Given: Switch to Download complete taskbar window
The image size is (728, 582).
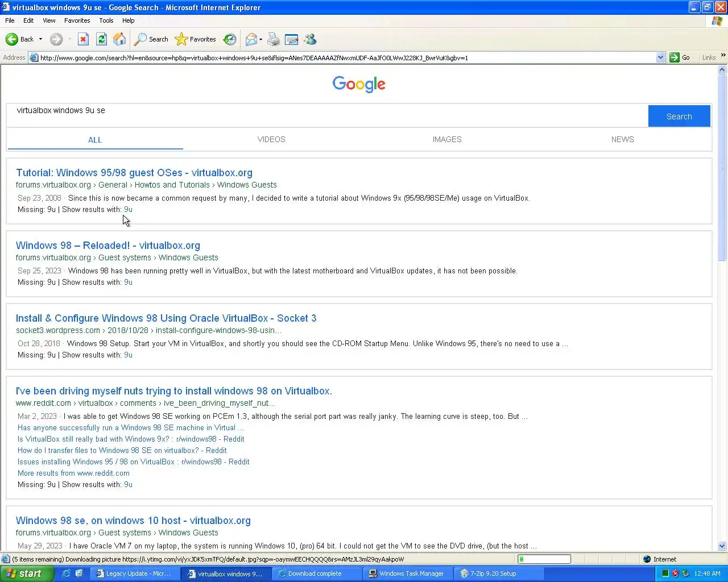Looking at the screenshot, I should pyautogui.click(x=317, y=573).
